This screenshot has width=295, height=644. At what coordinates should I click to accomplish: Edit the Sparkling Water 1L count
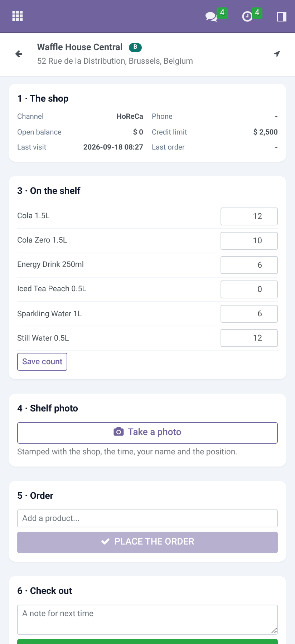pyautogui.click(x=249, y=314)
